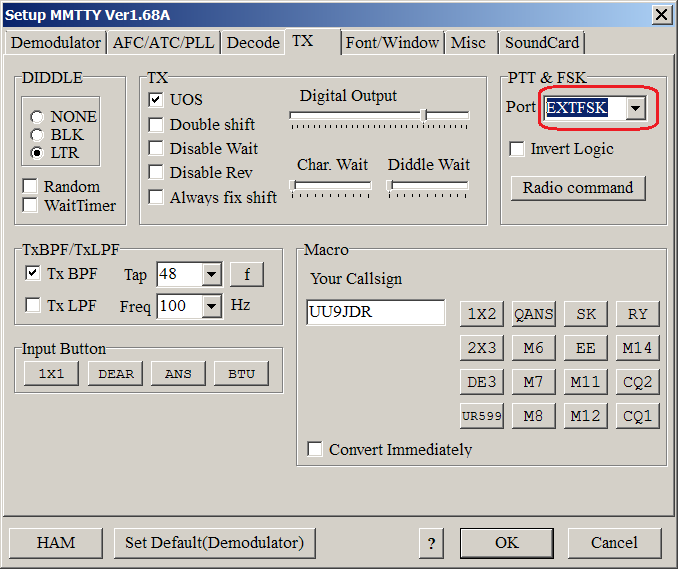Open the AFC/ATC/PLL tab
Screen dimensions: 678x569
coord(163,43)
